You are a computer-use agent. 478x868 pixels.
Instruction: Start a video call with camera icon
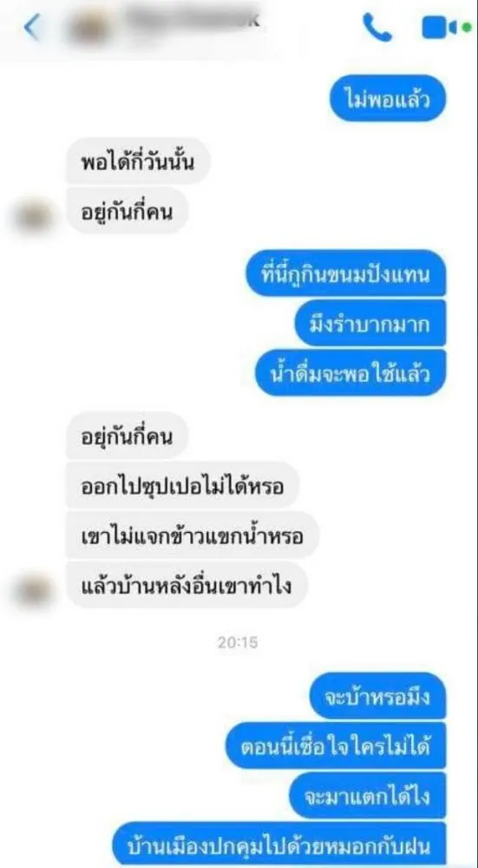click(445, 27)
